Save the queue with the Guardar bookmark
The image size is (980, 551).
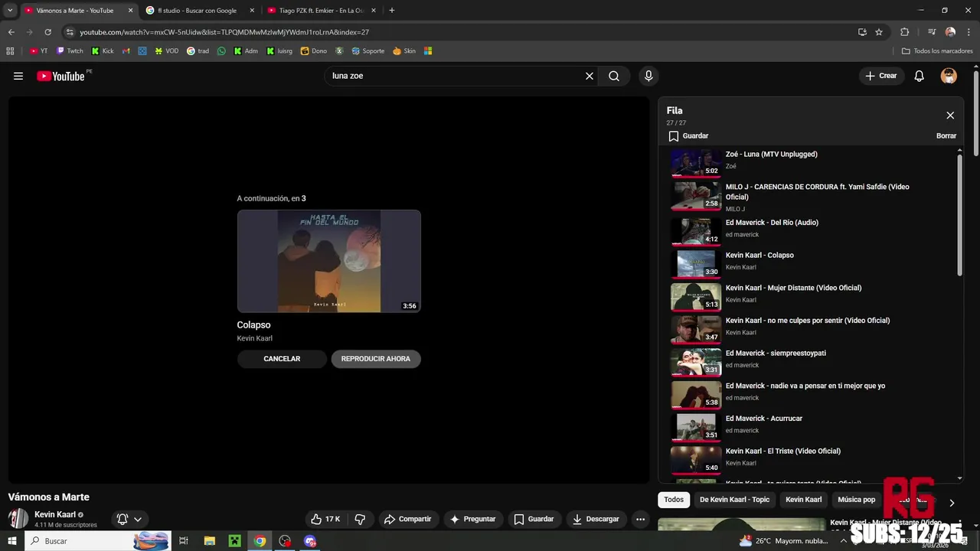point(688,136)
